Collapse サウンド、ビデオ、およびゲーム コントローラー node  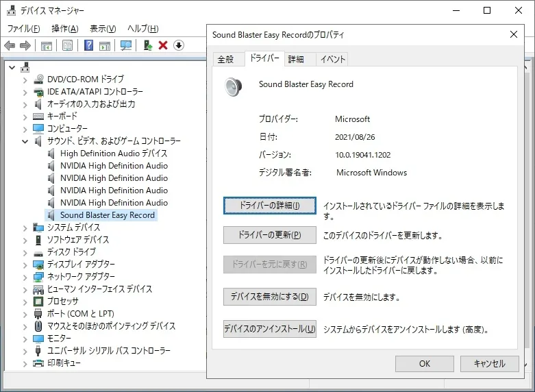(x=25, y=141)
